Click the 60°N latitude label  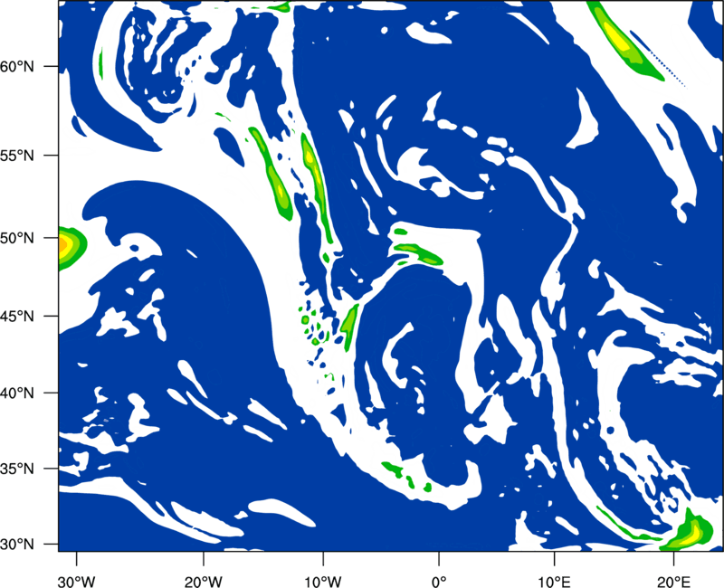pyautogui.click(x=17, y=67)
